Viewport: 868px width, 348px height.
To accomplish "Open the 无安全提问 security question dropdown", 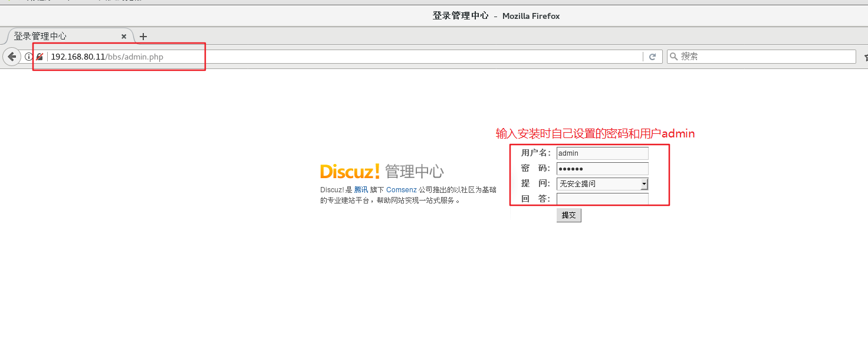I will (602, 184).
